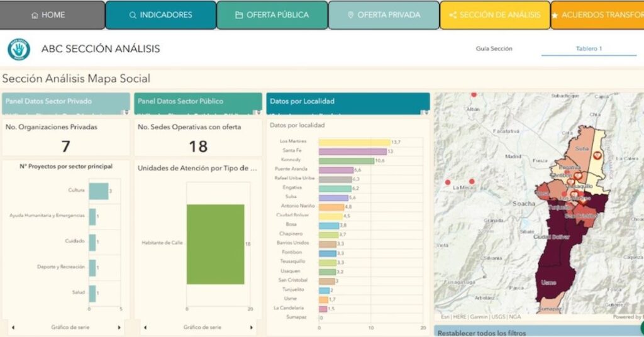Expand the Panel Datos Sector Privado dropdown
The image size is (644, 337).
[126, 112]
